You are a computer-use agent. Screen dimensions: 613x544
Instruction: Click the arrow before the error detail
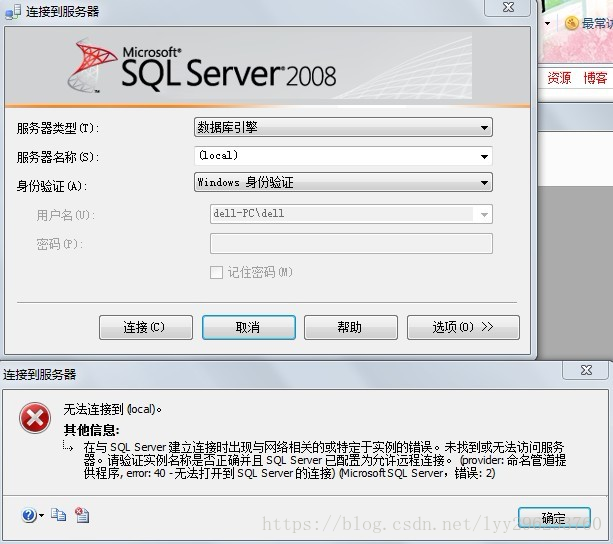(68, 446)
